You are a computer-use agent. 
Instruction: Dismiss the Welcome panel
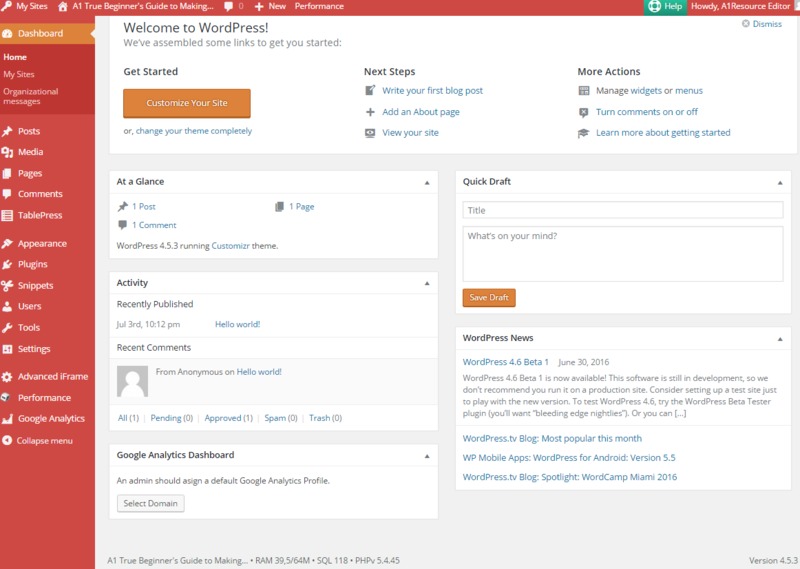(x=762, y=24)
